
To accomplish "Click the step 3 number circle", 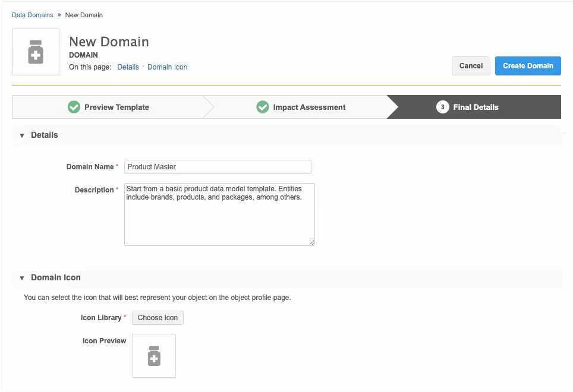I will (442, 107).
